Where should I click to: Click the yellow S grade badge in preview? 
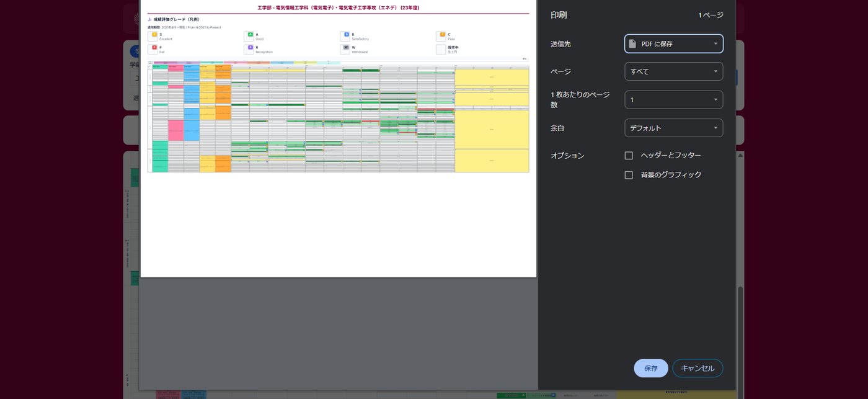(x=154, y=35)
